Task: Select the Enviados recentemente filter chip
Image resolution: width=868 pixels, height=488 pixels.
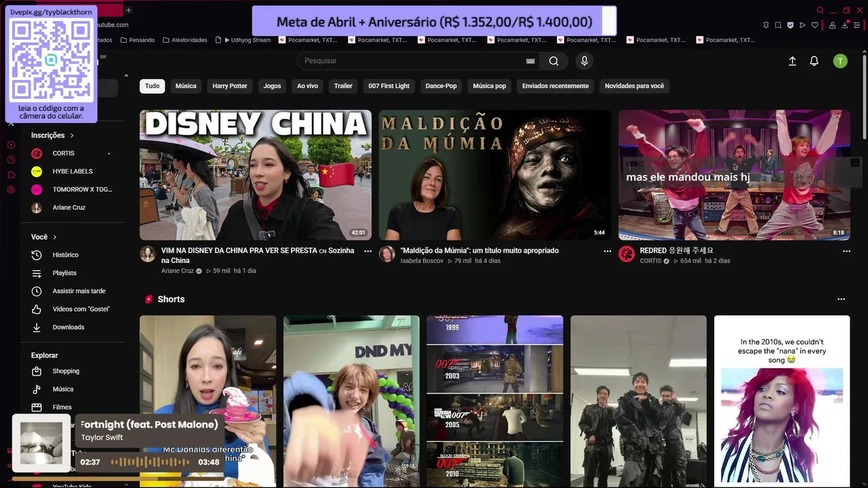Action: pos(555,86)
